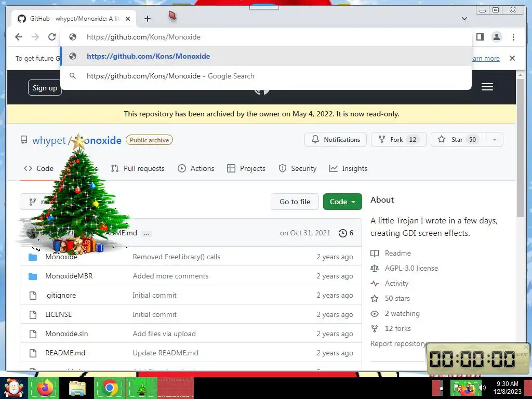532x399 pixels.
Task: Open the Add files via upload commit
Action: click(x=164, y=334)
